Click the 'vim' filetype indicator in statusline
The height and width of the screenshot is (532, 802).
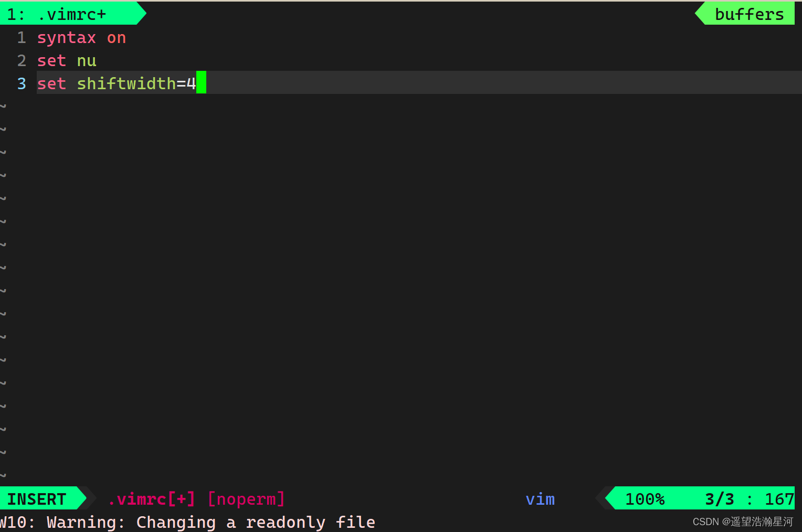click(x=540, y=499)
